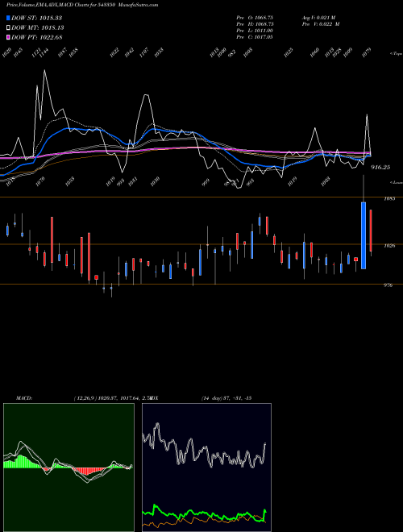Click the 1085 resistance level label

tap(389, 198)
